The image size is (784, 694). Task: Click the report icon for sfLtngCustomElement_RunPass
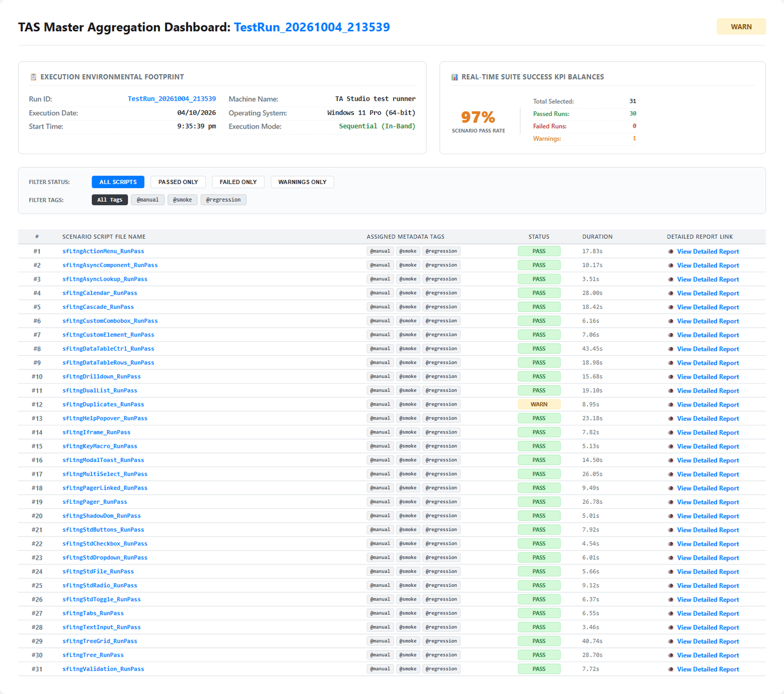(x=671, y=335)
